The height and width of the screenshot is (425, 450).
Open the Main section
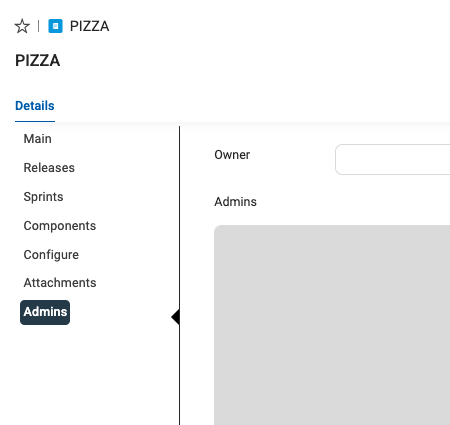tap(38, 139)
